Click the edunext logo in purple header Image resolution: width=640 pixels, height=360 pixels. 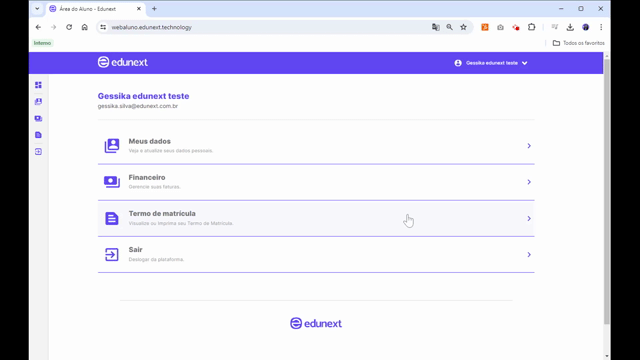click(123, 62)
